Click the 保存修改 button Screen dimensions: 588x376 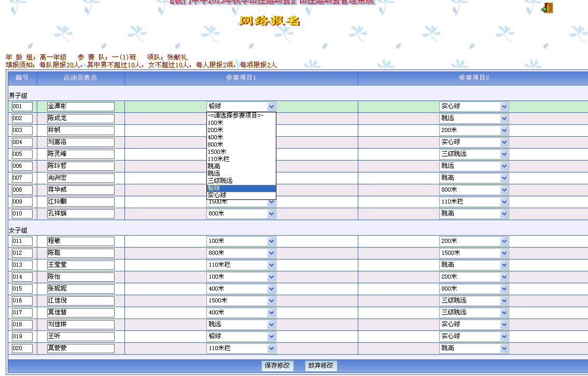point(277,366)
